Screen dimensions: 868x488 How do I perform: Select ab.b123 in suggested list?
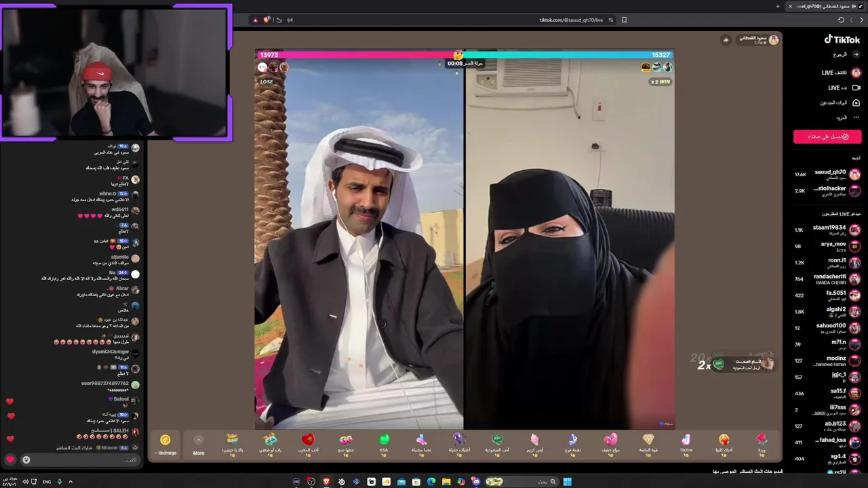828,426
